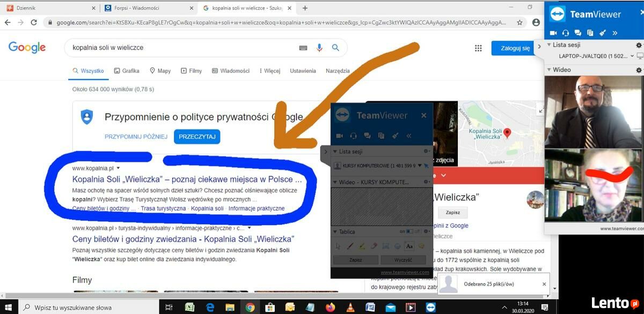Screen dimensions: 644x314
Task: Open LAPTOP-JVALTQE0 session dropdown
Action: (632, 56)
